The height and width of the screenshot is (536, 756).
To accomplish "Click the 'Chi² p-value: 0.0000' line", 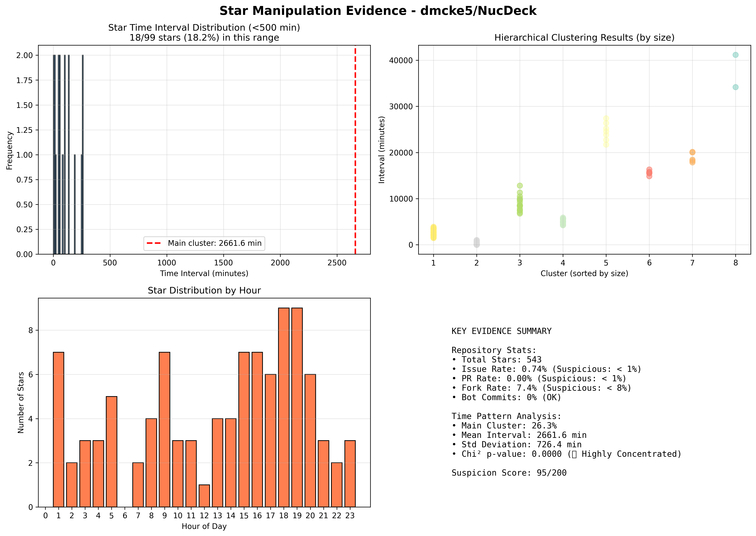I will coord(566,454).
